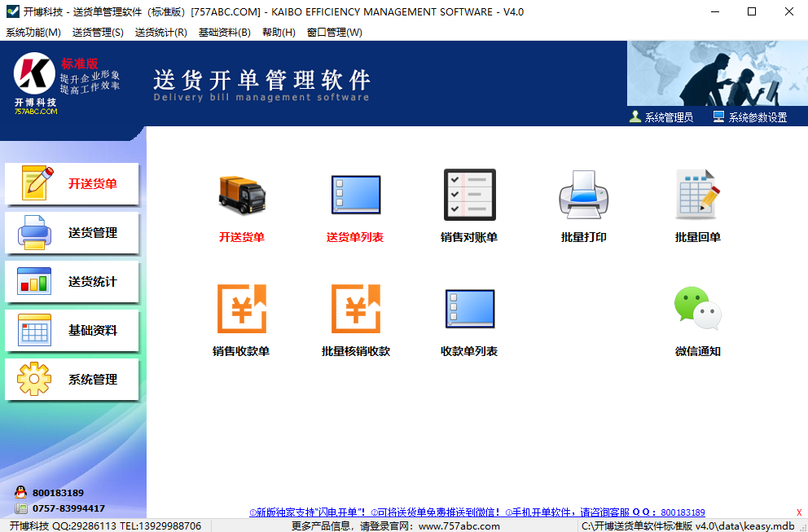The image size is (808, 532).
Task: Dismiss the announcement bar with red X
Action: pyautogui.click(x=798, y=512)
